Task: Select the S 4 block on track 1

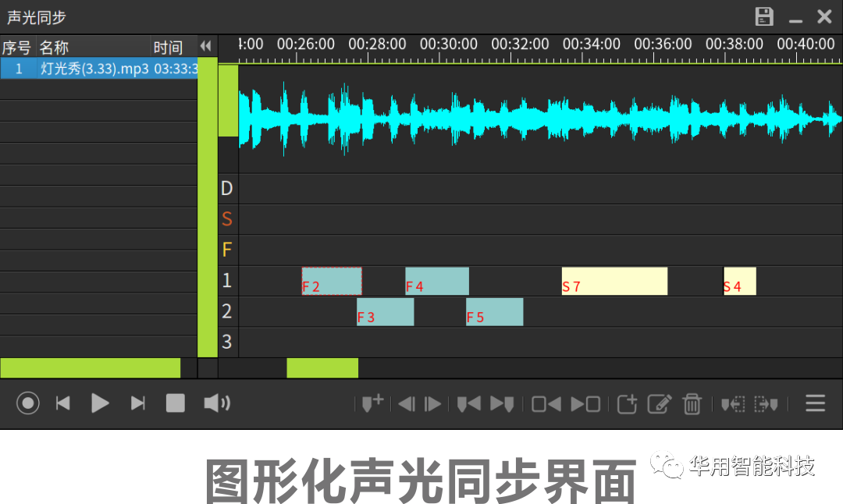Action: click(740, 281)
